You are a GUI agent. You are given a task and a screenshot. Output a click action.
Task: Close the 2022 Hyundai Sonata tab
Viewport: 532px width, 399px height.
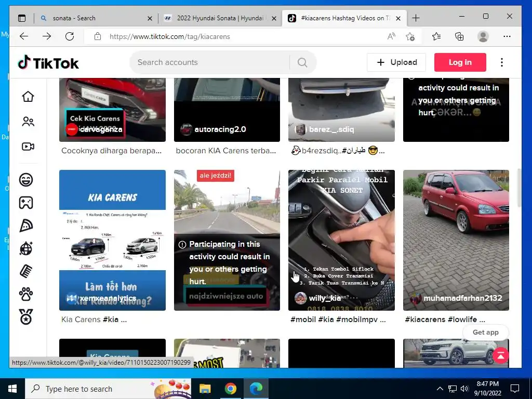[274, 18]
